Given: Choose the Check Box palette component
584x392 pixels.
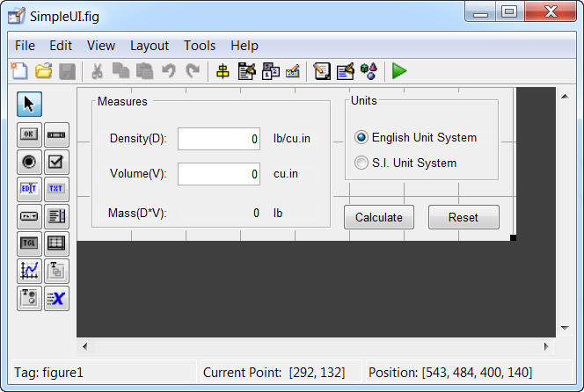Looking at the screenshot, I should pyautogui.click(x=56, y=162).
